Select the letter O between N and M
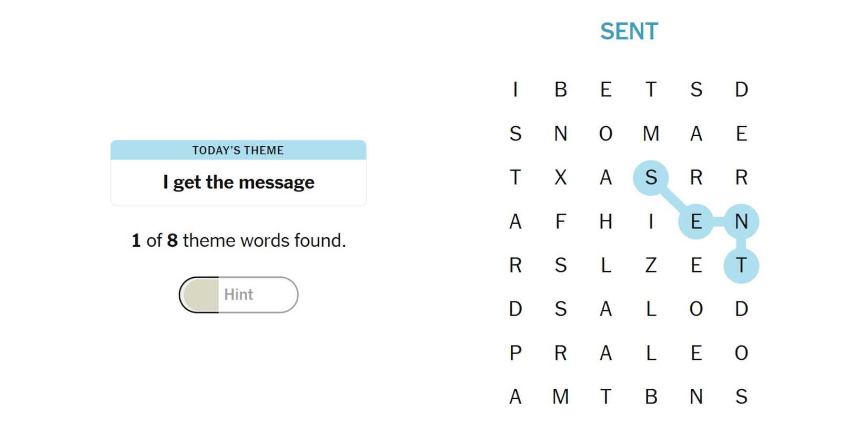 point(605,134)
